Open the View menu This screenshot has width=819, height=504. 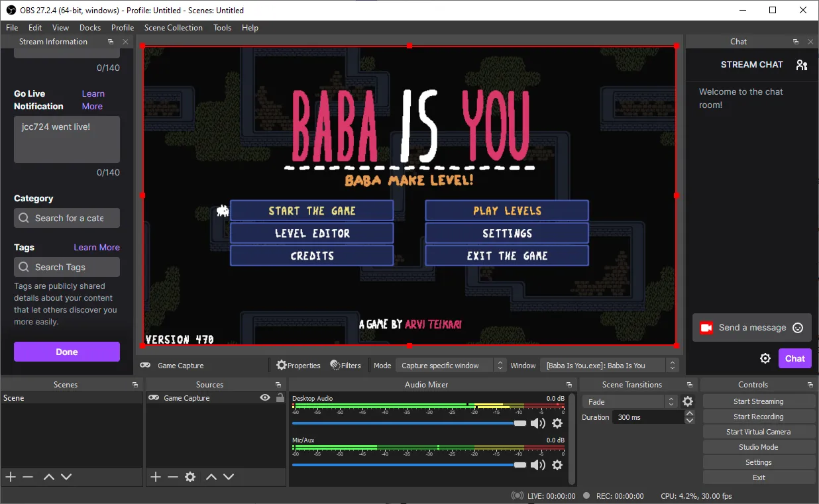61,28
